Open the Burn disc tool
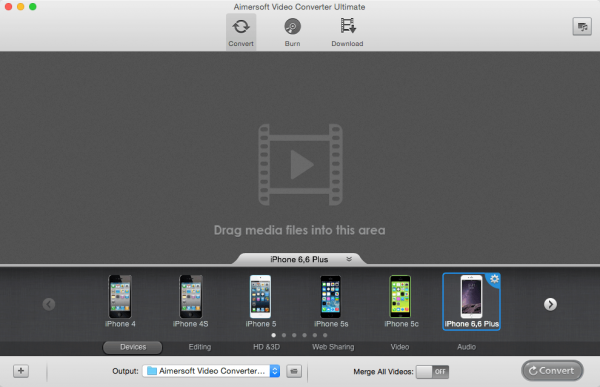Viewport: 600px width, 387px height. coord(292,32)
